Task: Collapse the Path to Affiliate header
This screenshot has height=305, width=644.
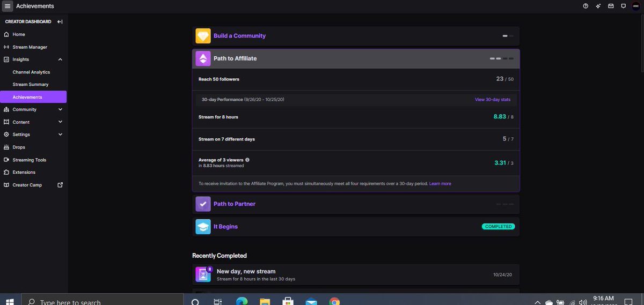Action: [356, 58]
